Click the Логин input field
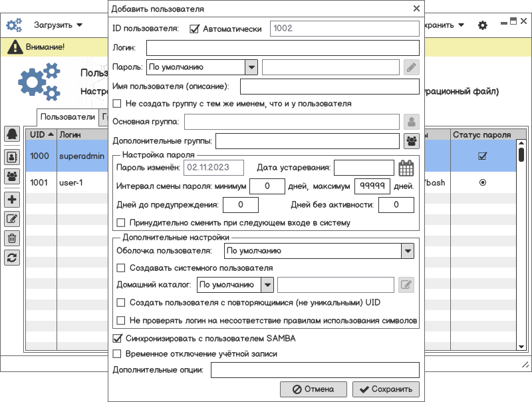Viewport: 532px width, 402px height. point(283,48)
